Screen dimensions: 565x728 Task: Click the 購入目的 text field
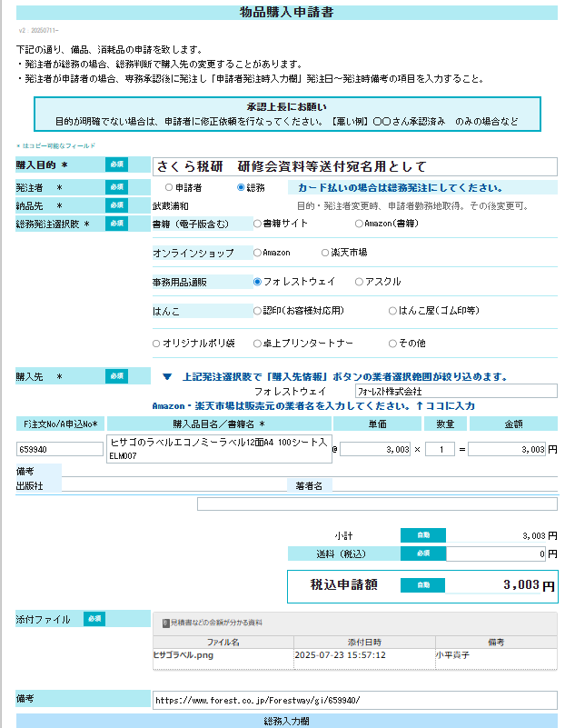[354, 167]
